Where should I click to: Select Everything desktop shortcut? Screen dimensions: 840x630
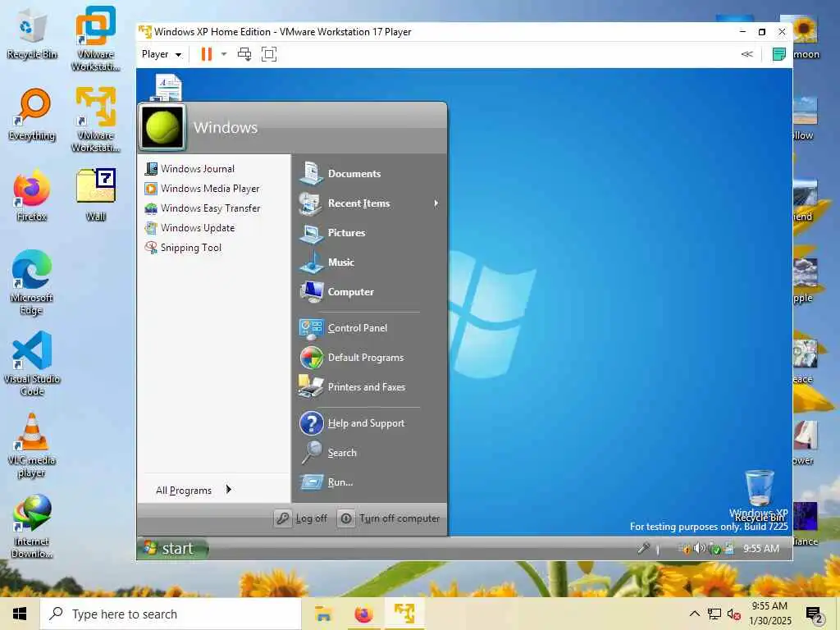(x=32, y=115)
